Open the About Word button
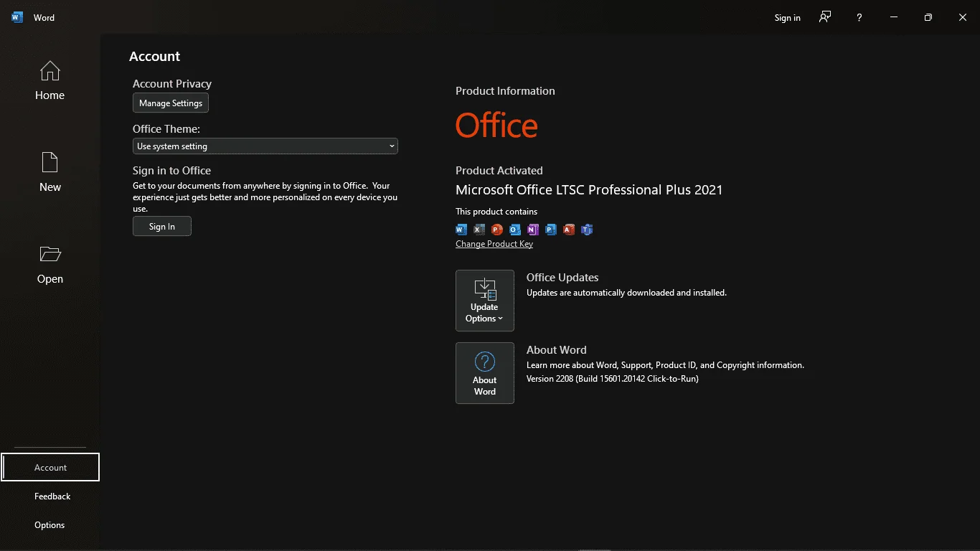This screenshot has width=980, height=551. click(x=485, y=373)
